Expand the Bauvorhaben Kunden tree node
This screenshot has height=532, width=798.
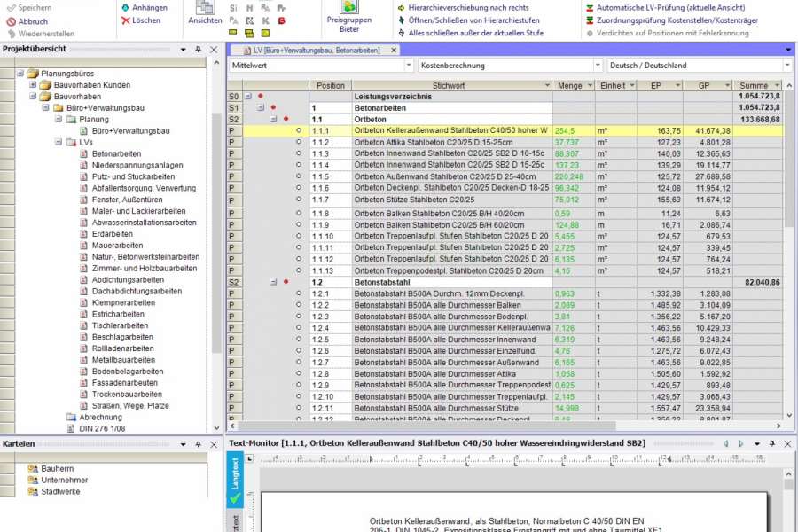pos(33,84)
